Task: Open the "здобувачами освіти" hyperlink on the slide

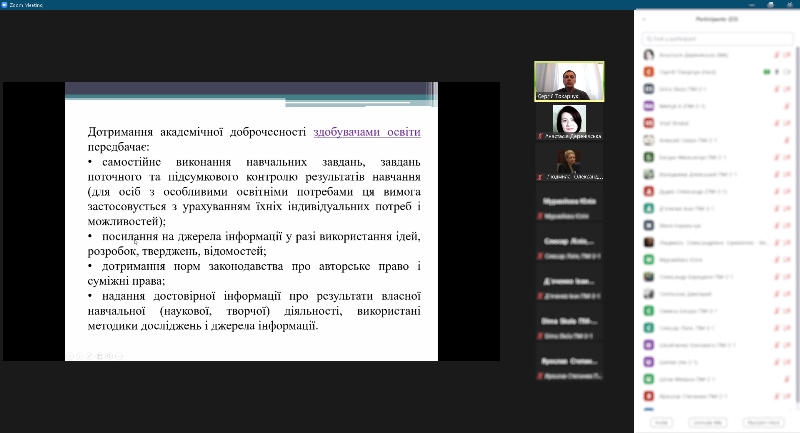Action: (x=367, y=132)
